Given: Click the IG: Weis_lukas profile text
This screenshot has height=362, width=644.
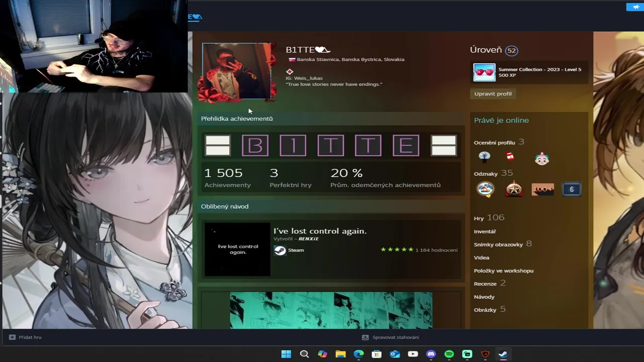Looking at the screenshot, I should click(304, 78).
